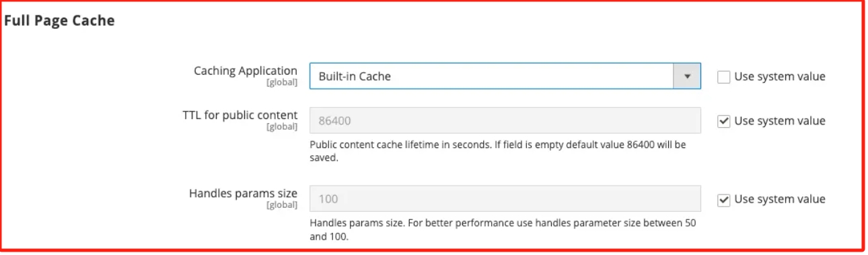This screenshot has height=255, width=868.
Task: Click Use system value text beside Handles field
Action: pos(780,199)
